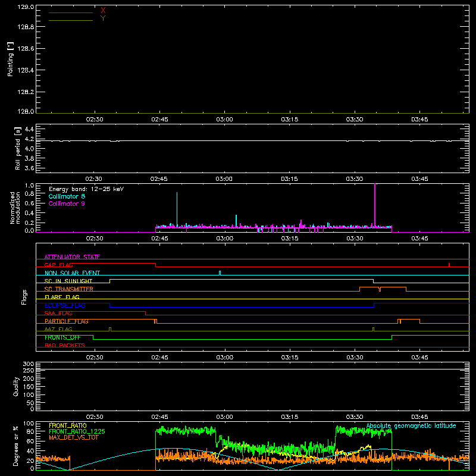This screenshot has height=476, width=476.
Task: Select the SC_IN_SUNLIGHT flag label
Action: click(x=68, y=281)
